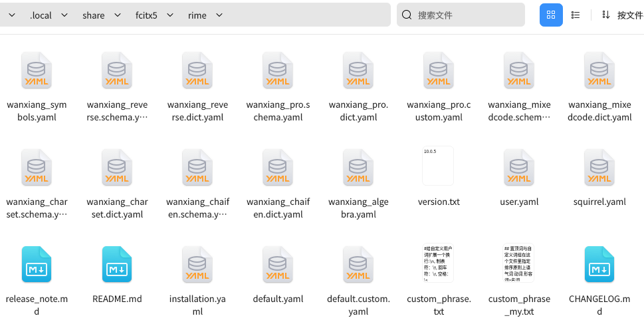Go to the .local breadcrumb folder
The width and height of the screenshot is (644, 328).
41,15
